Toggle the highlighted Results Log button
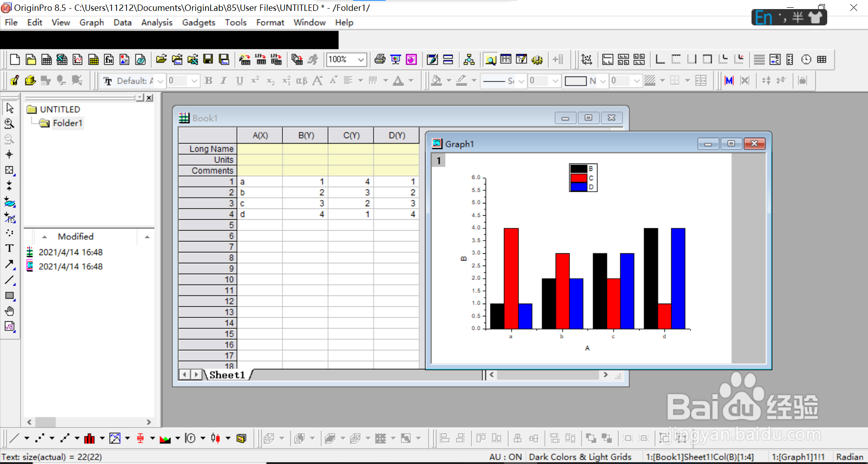The height and width of the screenshot is (464, 868). pos(490,59)
